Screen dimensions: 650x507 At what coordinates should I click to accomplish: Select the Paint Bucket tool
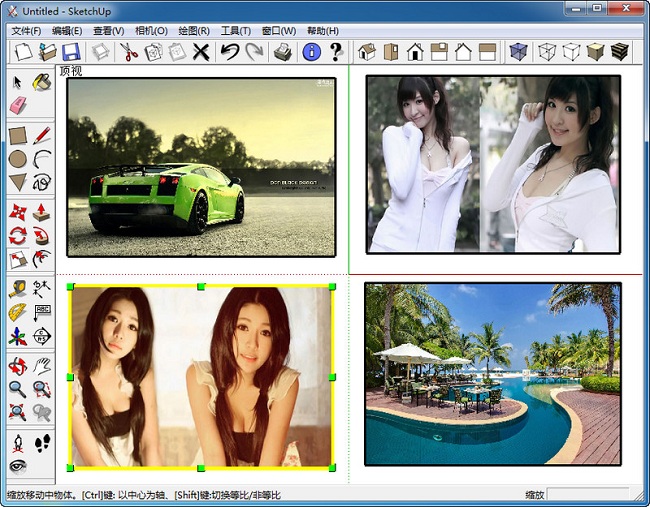click(42, 82)
